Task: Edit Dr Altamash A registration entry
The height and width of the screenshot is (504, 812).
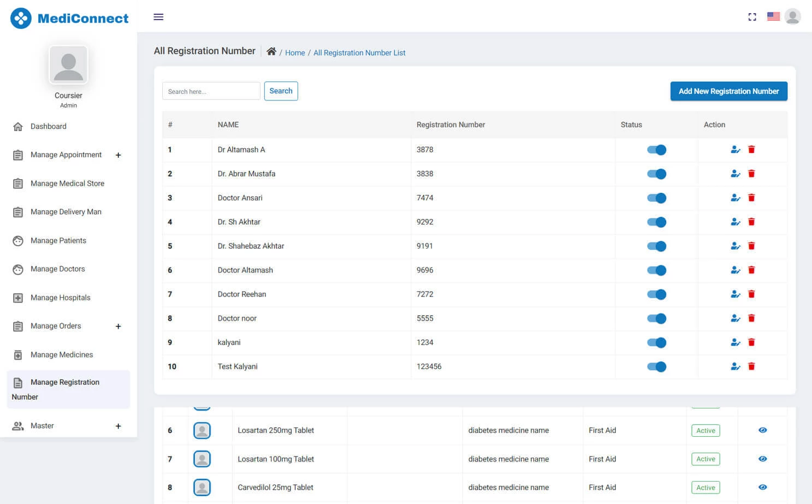Action: pyautogui.click(x=735, y=150)
